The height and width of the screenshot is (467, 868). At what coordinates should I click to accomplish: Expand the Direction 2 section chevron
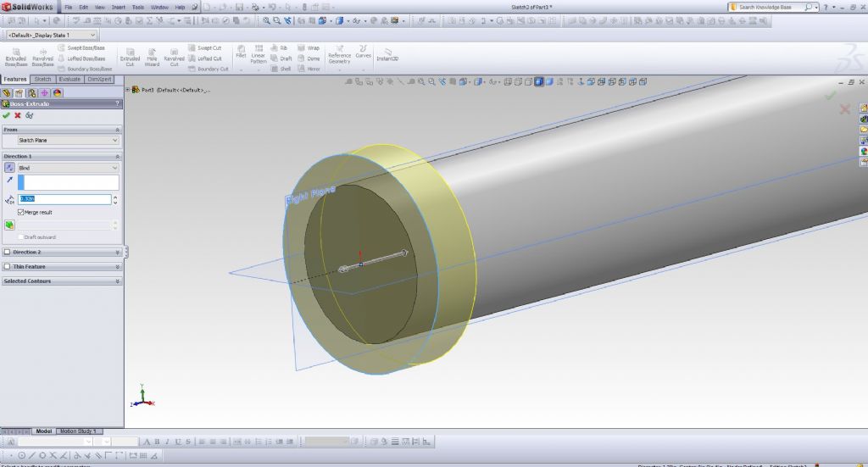click(x=117, y=253)
